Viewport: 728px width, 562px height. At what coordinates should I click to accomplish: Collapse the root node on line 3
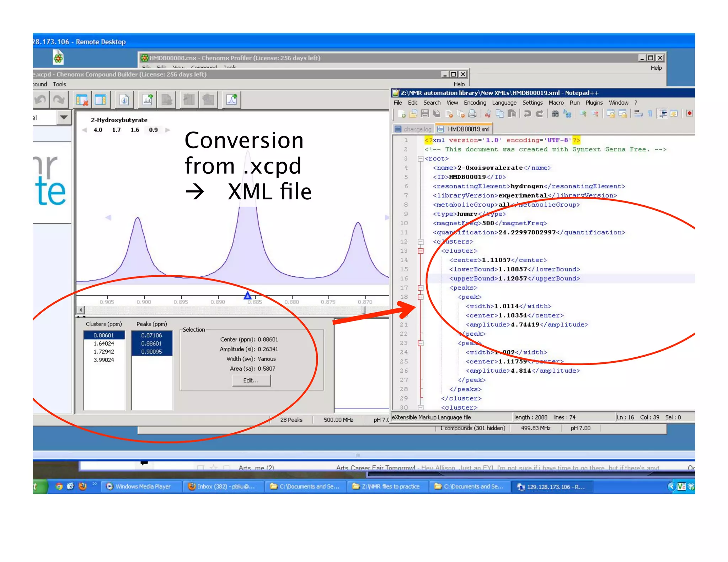pos(421,159)
